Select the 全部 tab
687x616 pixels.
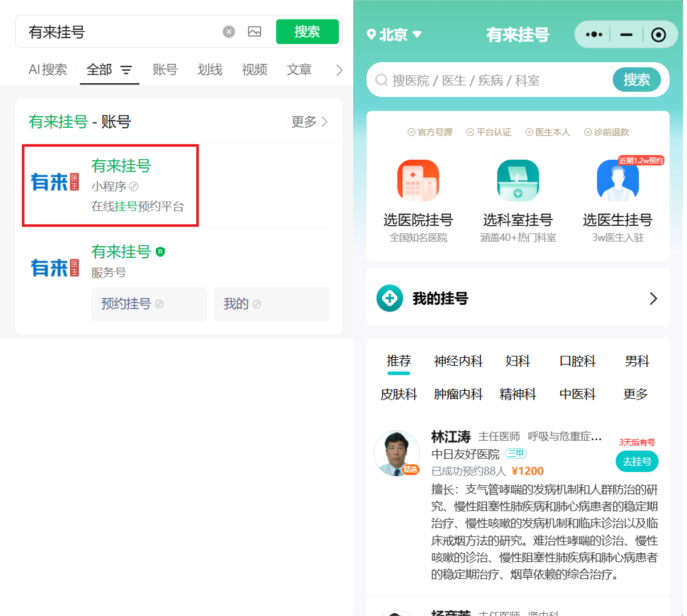click(99, 70)
